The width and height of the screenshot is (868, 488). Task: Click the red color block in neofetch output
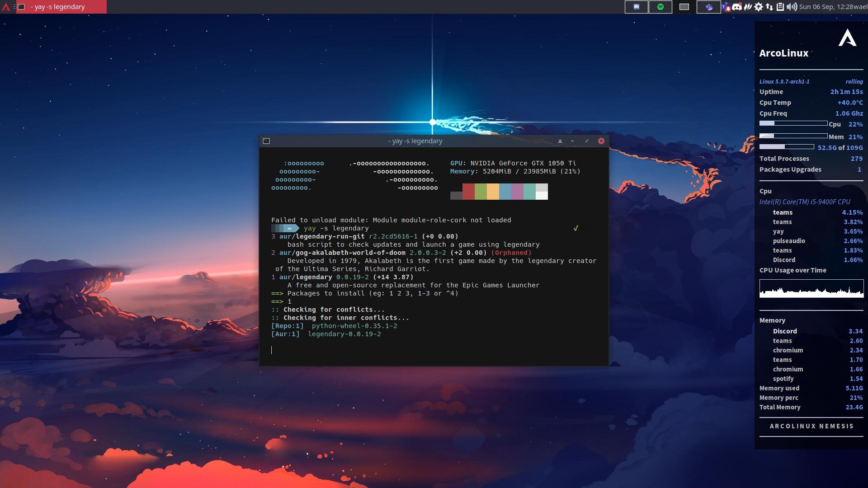tap(468, 191)
